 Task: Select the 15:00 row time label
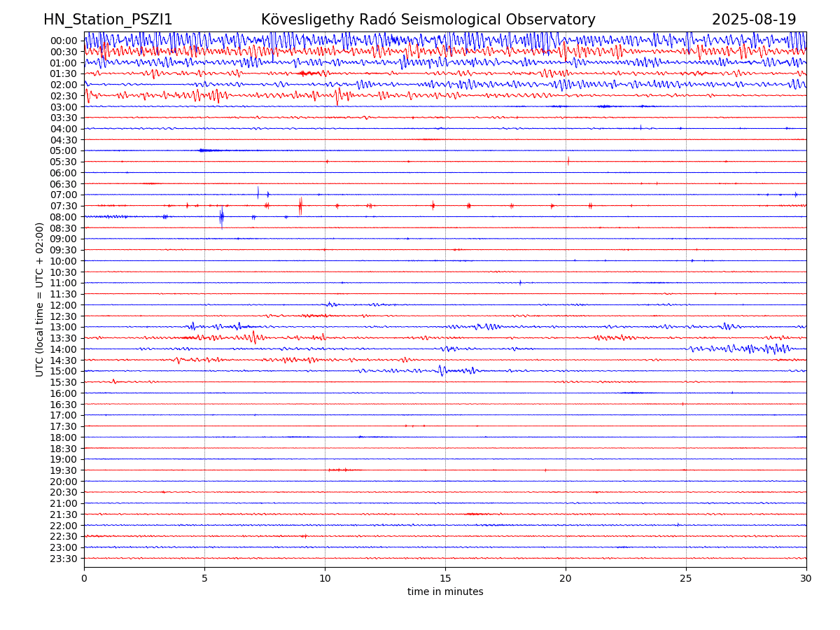point(64,371)
